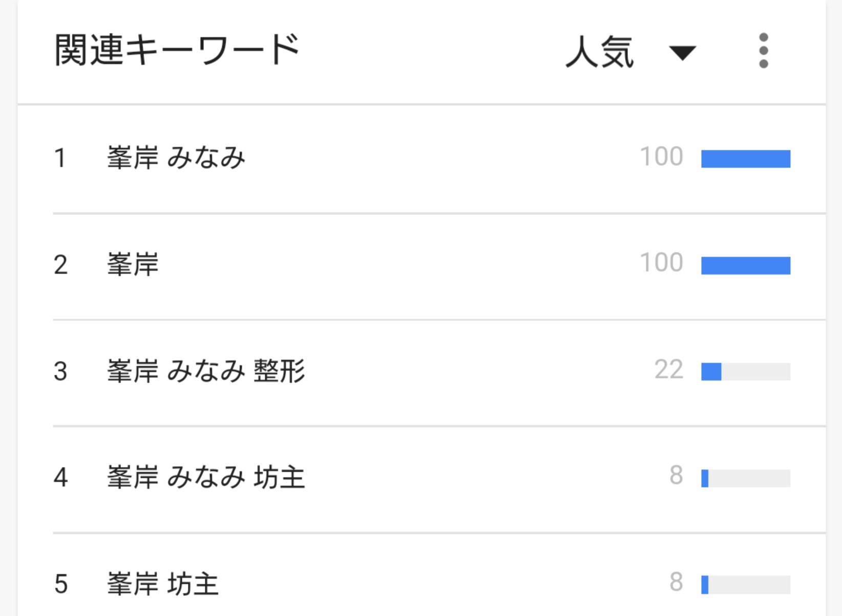Select the second keyword 峯岸
Viewport: 842px width, 616px height.
133,265
